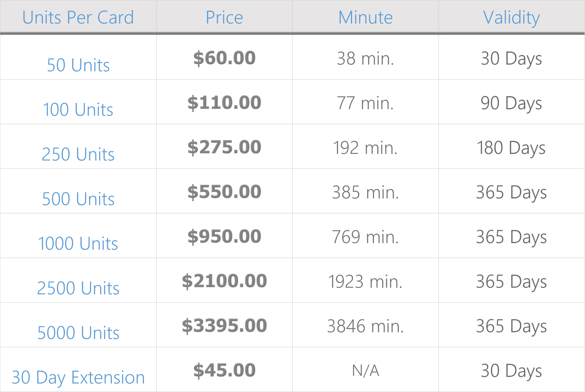Screen dimensions: 585x392
Task: Open the 50 Units card link
Action: coord(78,65)
